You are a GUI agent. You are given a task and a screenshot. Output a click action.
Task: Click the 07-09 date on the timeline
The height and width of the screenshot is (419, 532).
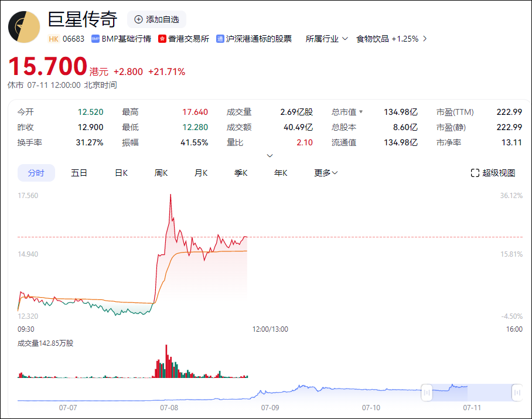tap(270, 407)
